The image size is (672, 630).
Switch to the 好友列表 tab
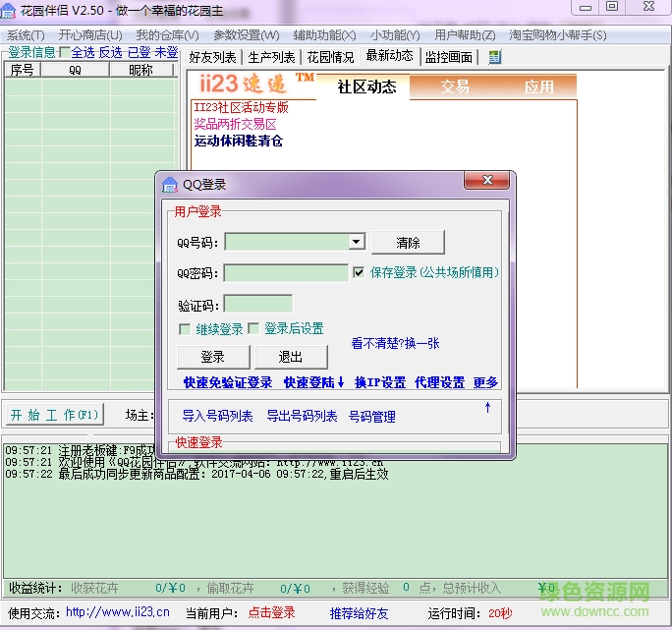[212, 57]
